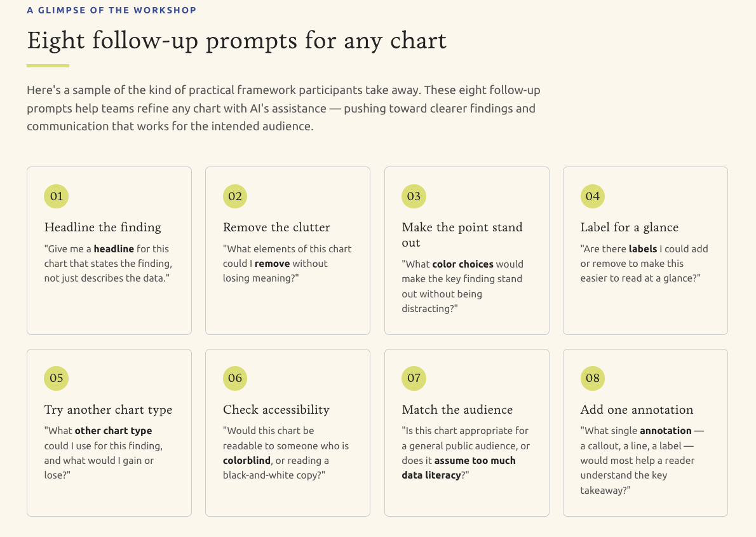Click the 'Match the audience' heading
Screen dimensions: 756x537
[457, 410]
